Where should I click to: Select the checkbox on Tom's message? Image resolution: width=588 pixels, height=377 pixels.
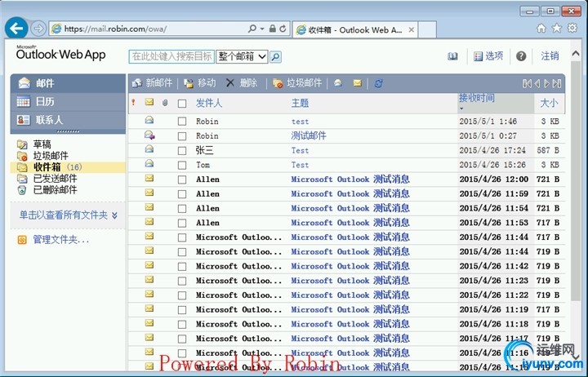coord(182,166)
